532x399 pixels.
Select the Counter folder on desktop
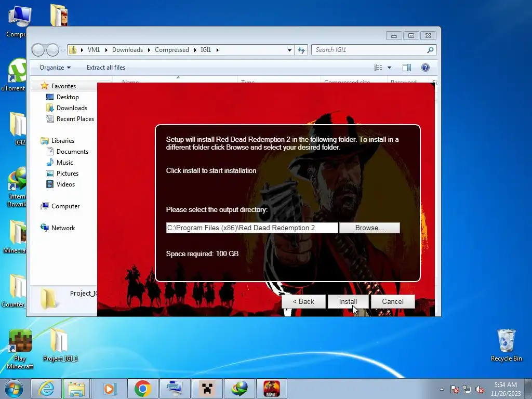14,291
